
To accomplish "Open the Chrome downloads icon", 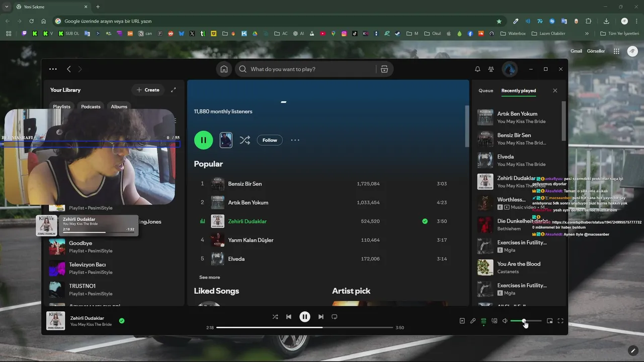I will click(606, 21).
